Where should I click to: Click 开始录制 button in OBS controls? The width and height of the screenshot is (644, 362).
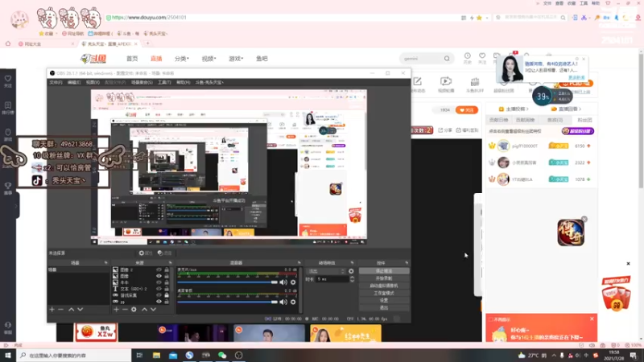point(384,278)
